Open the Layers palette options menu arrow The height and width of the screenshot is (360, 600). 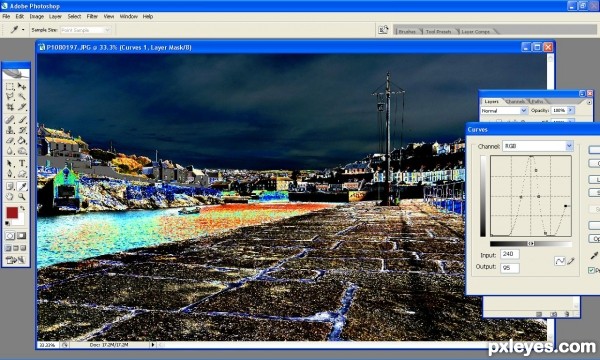[x=589, y=102]
